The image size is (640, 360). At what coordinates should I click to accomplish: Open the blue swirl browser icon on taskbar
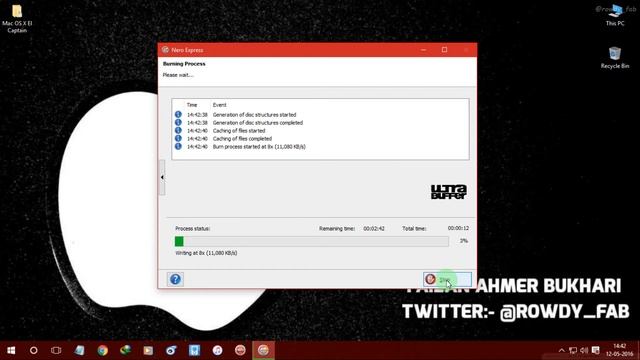[x=171, y=350]
